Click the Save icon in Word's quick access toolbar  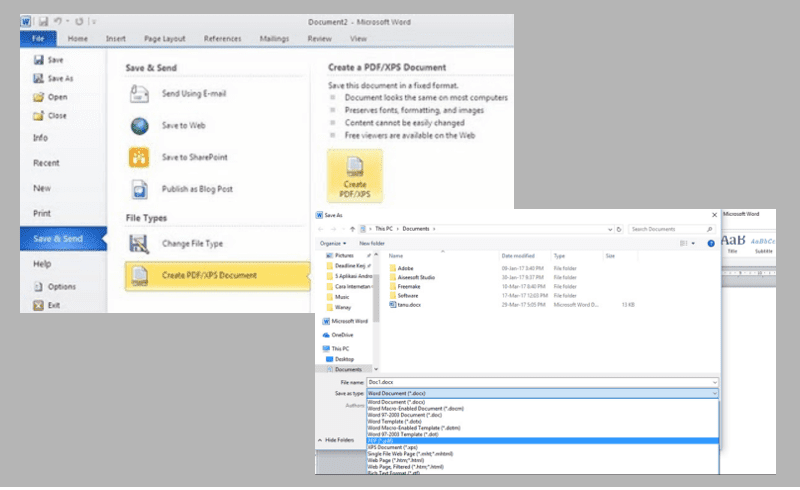43,21
